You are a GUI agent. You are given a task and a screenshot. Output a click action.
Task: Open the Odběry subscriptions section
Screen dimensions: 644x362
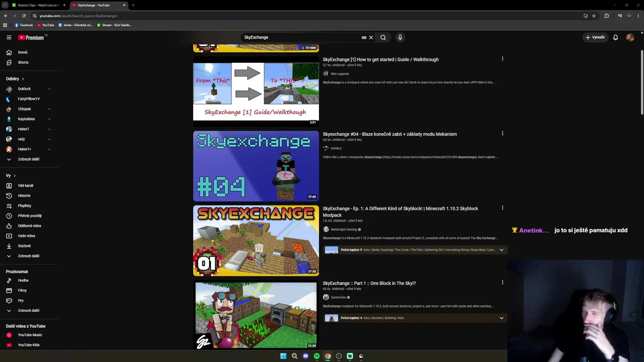coord(15,79)
